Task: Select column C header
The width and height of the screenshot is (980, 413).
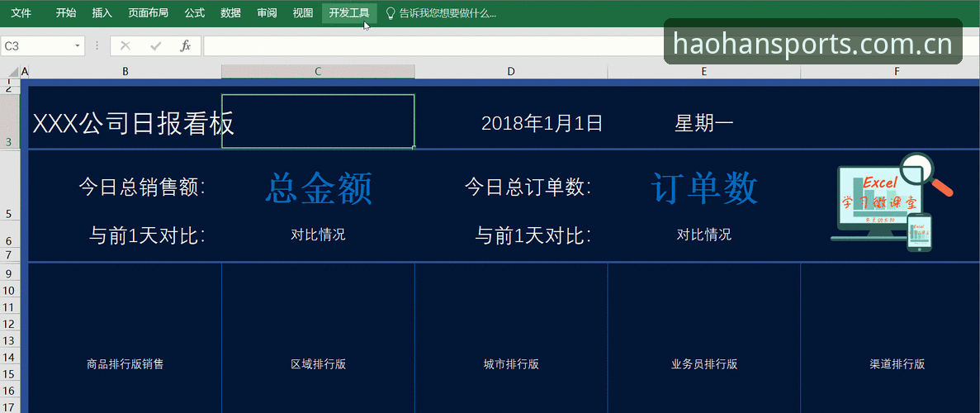Action: (x=318, y=72)
